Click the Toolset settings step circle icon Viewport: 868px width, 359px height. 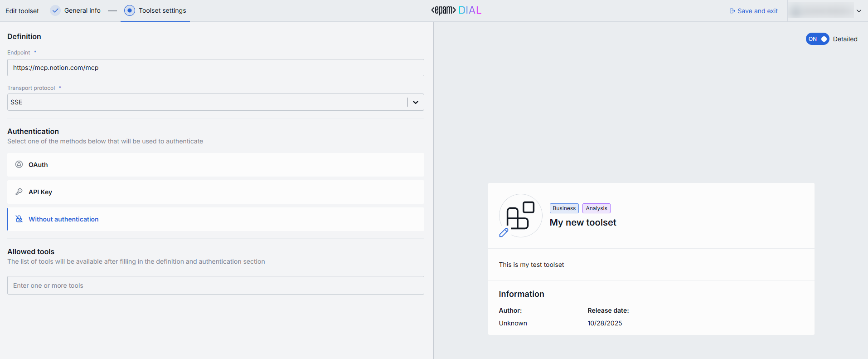(130, 10)
